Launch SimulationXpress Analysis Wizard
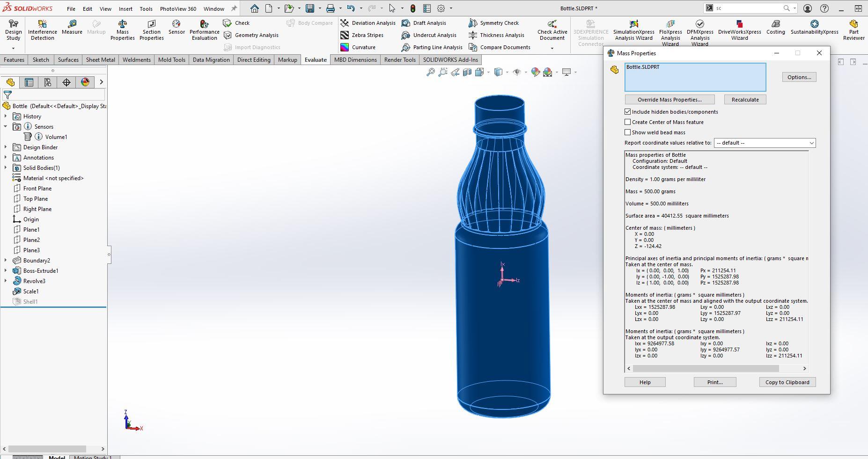This screenshot has height=459, width=868. tap(634, 30)
